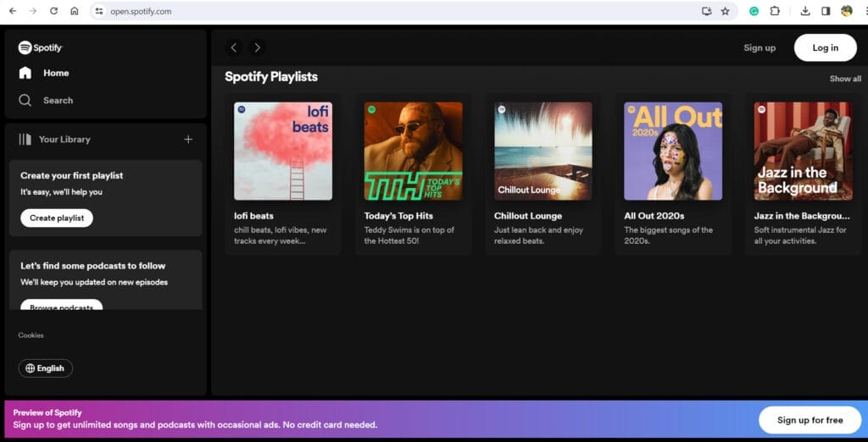Click the Spotify Playlists section heading
The image size is (868, 442).
tap(271, 77)
